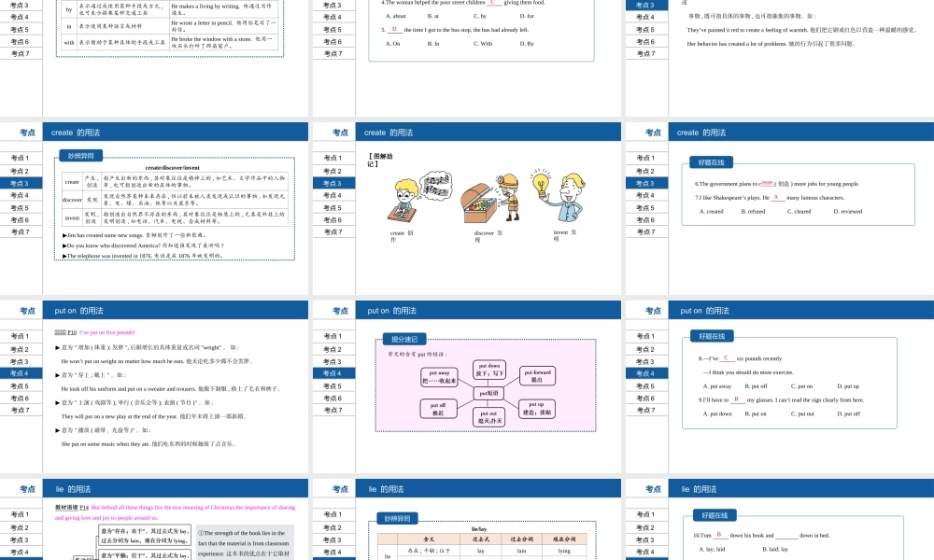
Task: Open the lie slide containing question 10
Action: (x=780, y=520)
